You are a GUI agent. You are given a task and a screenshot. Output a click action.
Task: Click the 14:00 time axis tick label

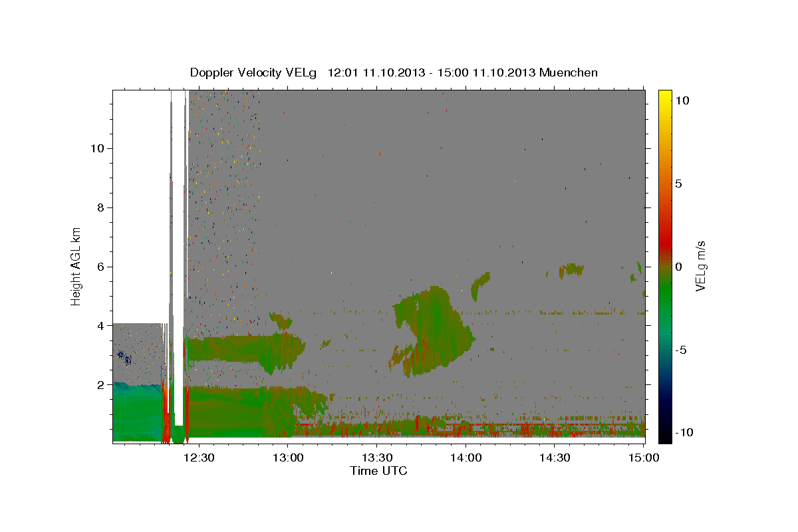[x=465, y=458]
